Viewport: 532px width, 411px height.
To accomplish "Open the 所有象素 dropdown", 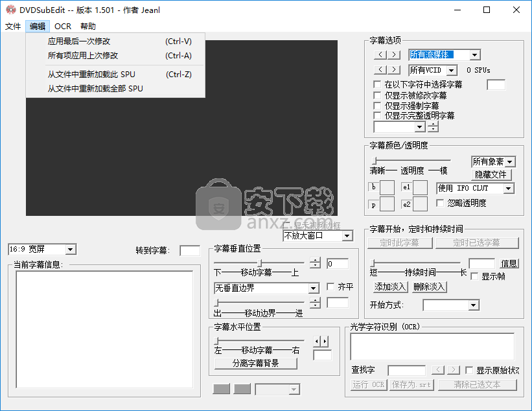I will tap(509, 162).
